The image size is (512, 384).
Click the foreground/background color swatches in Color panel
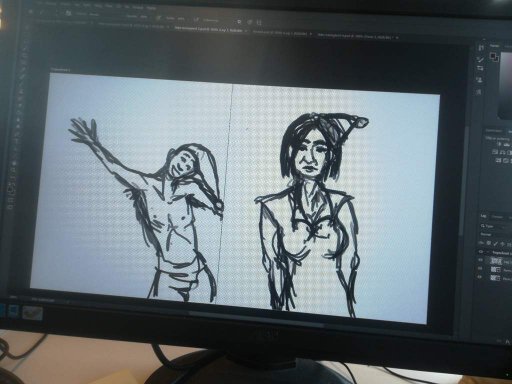click(494, 57)
